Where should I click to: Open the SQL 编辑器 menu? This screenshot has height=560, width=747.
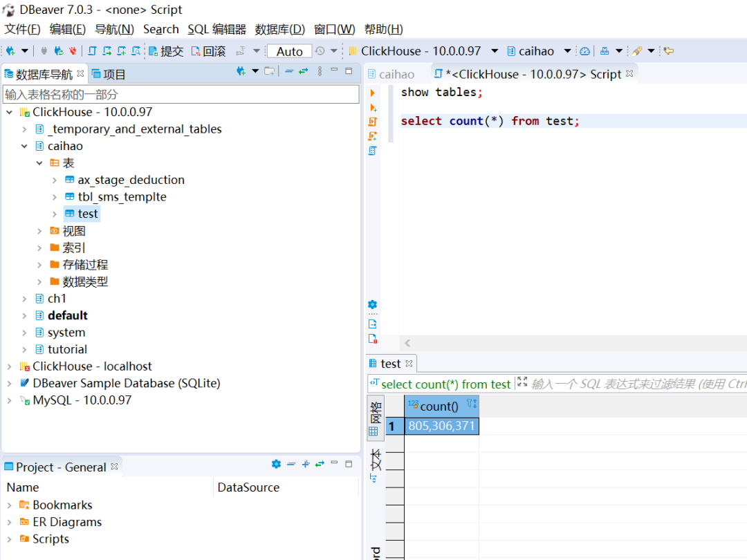click(x=216, y=30)
